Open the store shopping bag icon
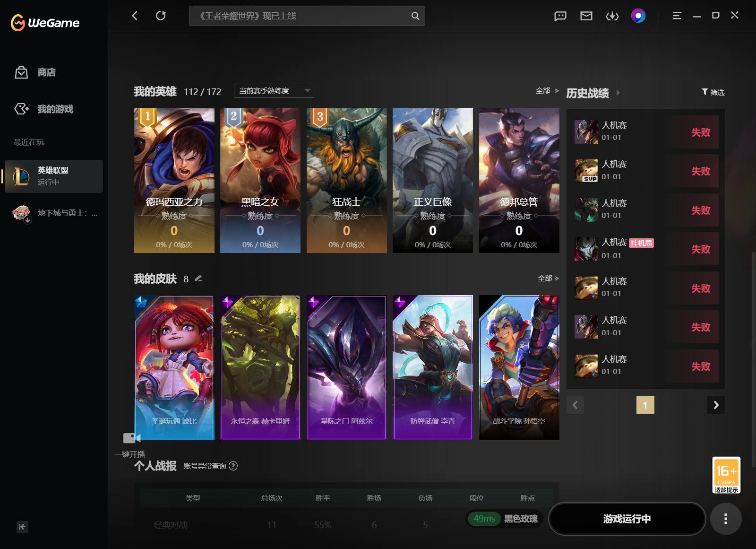This screenshot has width=756, height=549. pyautogui.click(x=21, y=72)
